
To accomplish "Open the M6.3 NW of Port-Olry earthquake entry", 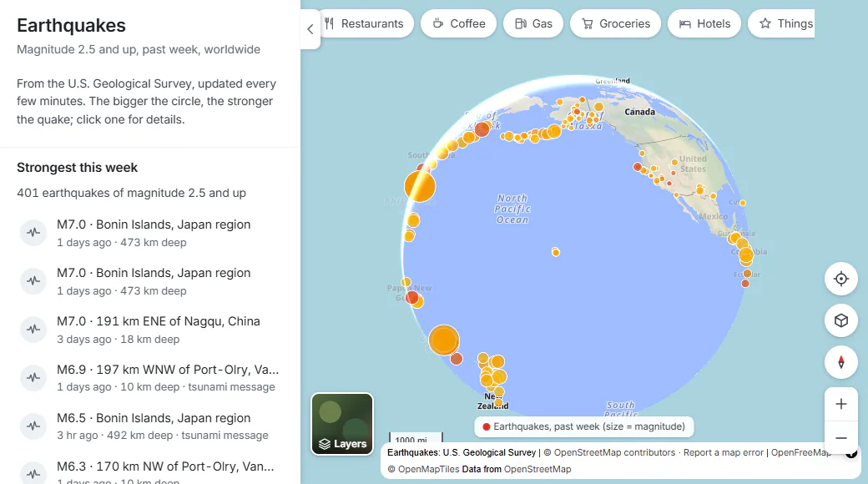I will coord(150,472).
